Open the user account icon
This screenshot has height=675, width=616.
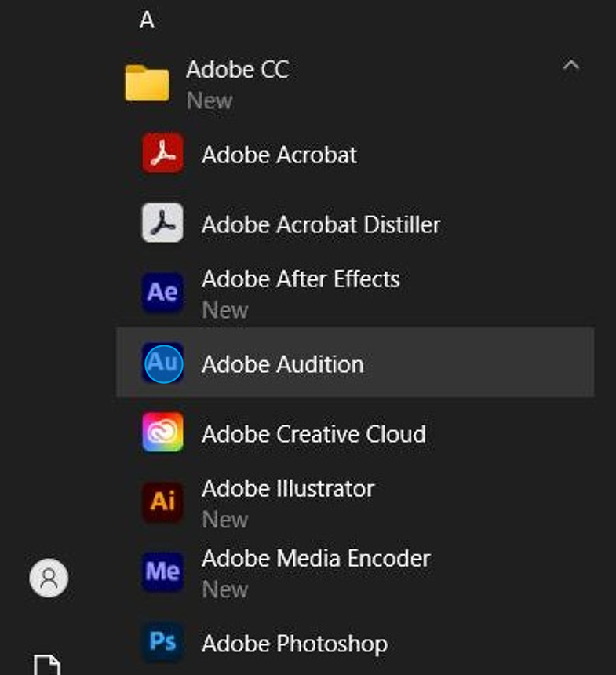tap(49, 578)
